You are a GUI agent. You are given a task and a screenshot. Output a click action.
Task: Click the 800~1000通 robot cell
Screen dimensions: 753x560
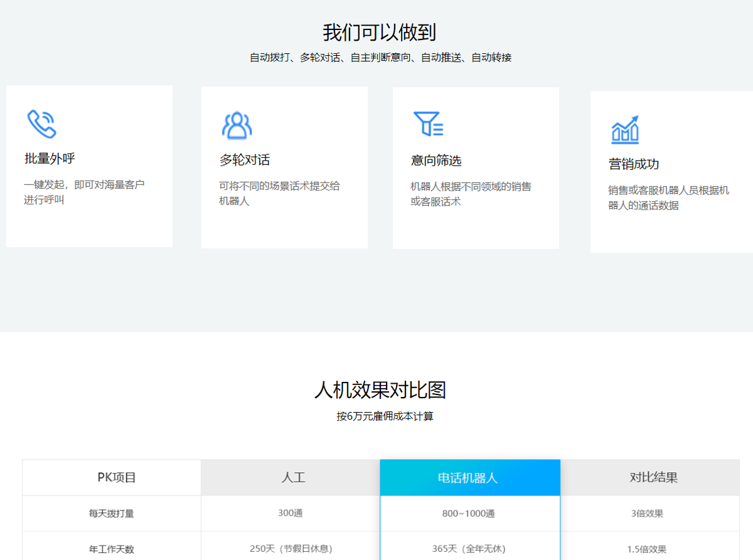click(468, 514)
